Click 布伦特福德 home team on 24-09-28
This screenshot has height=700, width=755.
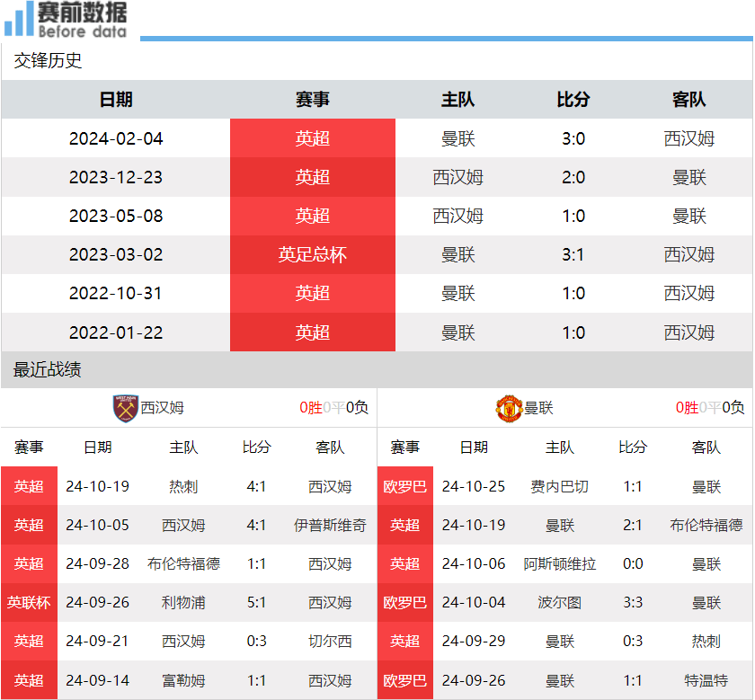(183, 563)
